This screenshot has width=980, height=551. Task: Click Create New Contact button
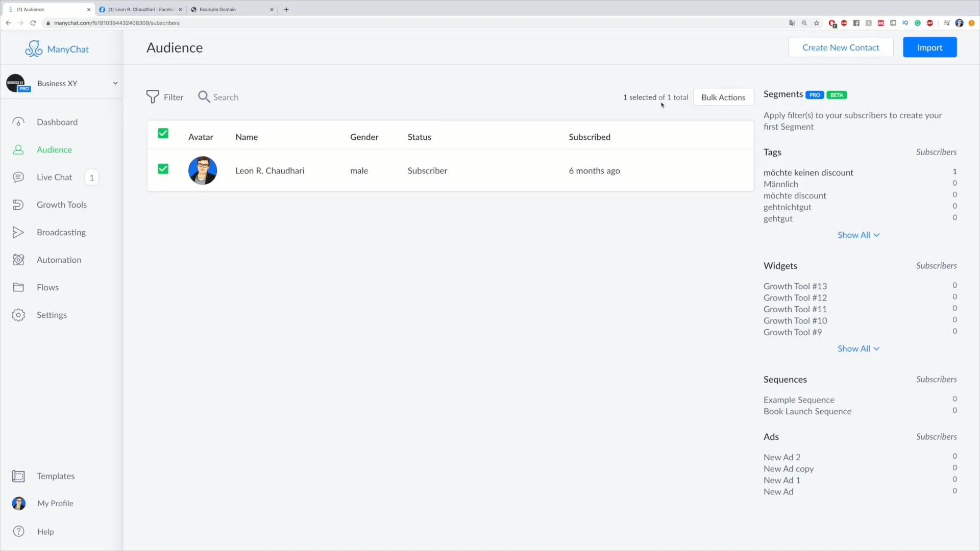[841, 47]
